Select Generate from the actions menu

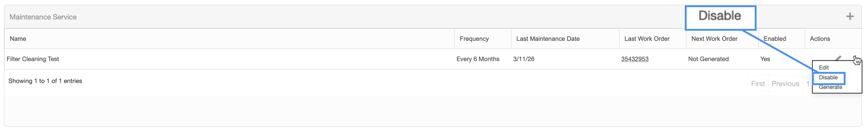[x=830, y=87]
